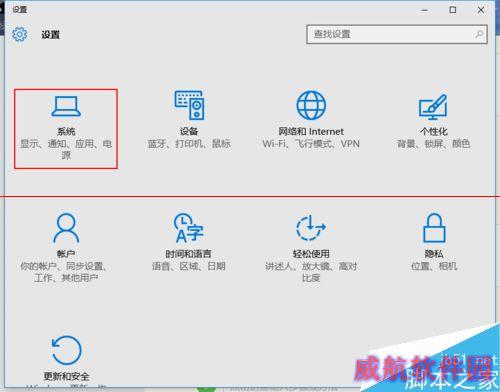Open the 更新和安全 refresh arrow icon
This screenshot has width=500, height=392.
pyautogui.click(x=66, y=350)
